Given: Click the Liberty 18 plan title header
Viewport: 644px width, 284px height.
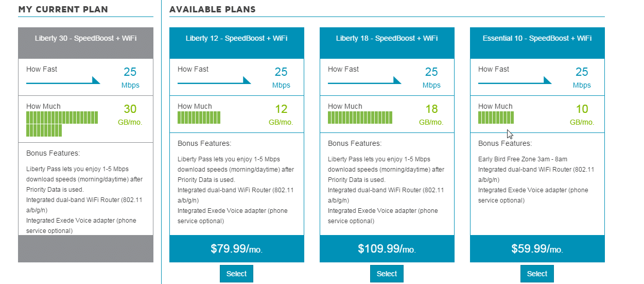Looking at the screenshot, I should [x=387, y=39].
